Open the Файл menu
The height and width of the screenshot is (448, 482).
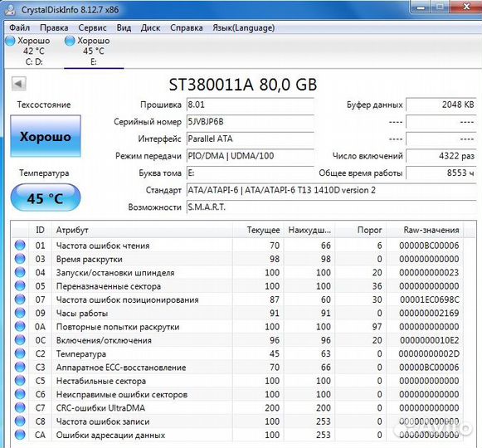19,27
